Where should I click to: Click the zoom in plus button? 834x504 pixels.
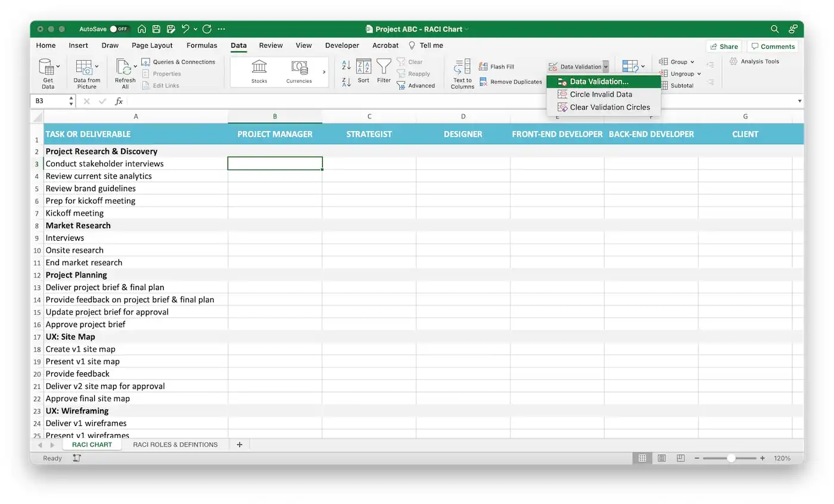[763, 458]
